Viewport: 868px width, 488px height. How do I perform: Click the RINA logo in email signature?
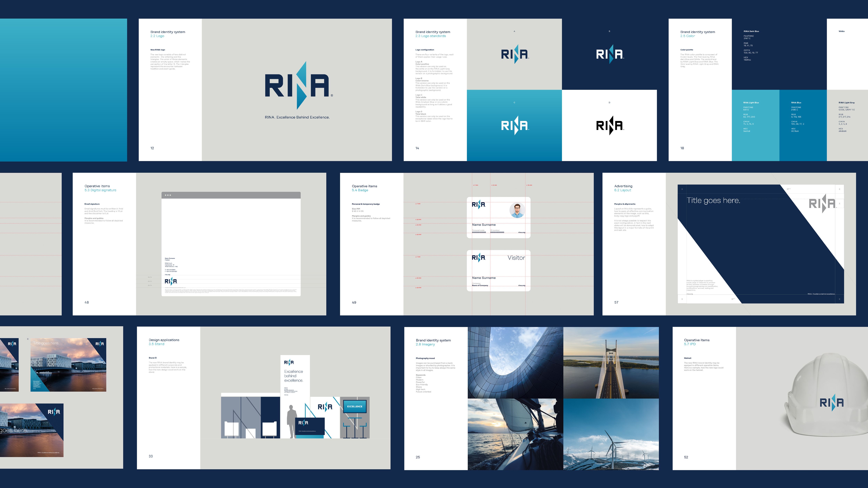pos(170,281)
